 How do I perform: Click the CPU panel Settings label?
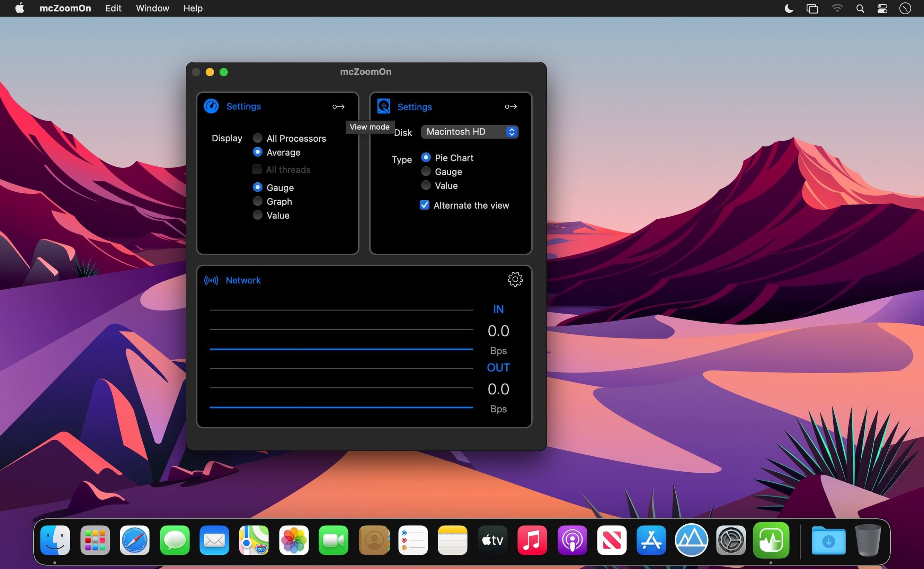point(243,106)
